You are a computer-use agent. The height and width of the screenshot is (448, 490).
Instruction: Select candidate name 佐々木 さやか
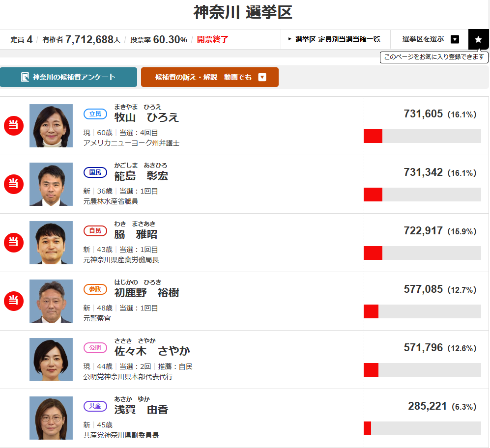point(152,351)
